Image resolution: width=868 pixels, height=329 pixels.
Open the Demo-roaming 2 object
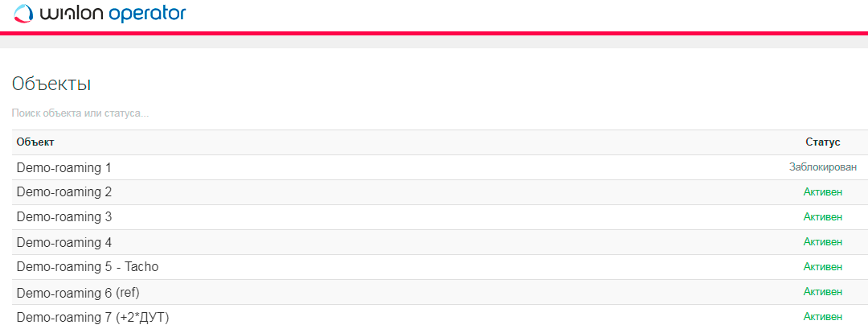pos(63,192)
